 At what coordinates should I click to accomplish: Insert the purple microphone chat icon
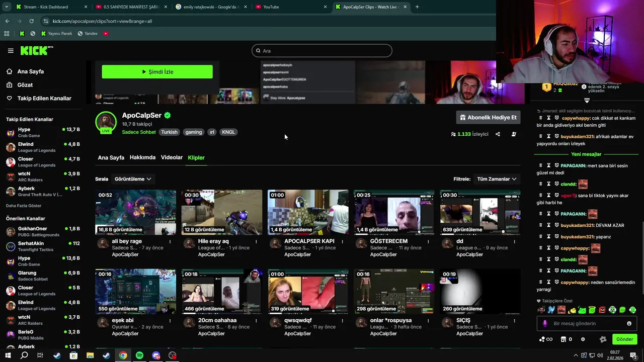pos(544,323)
